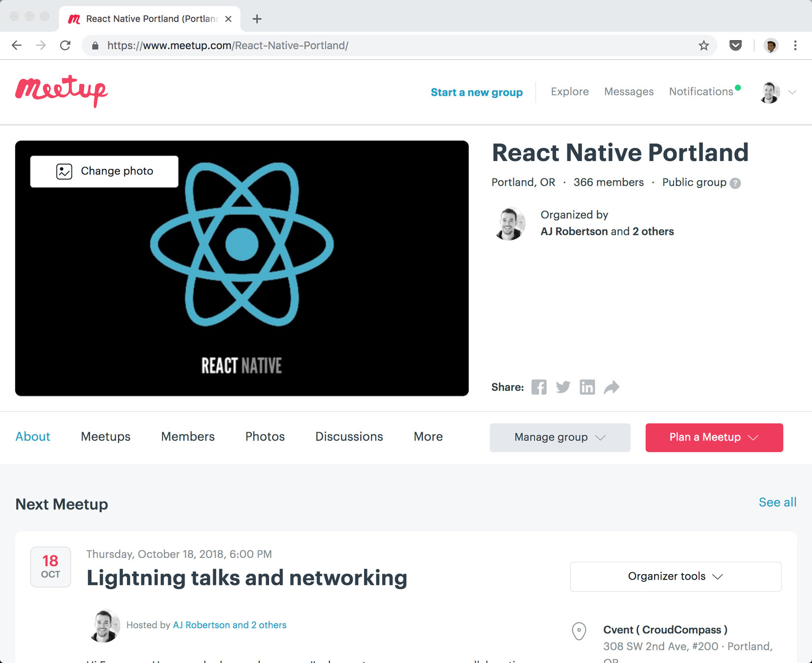The height and width of the screenshot is (663, 812).
Task: Bookmark this page with the star
Action: [703, 46]
